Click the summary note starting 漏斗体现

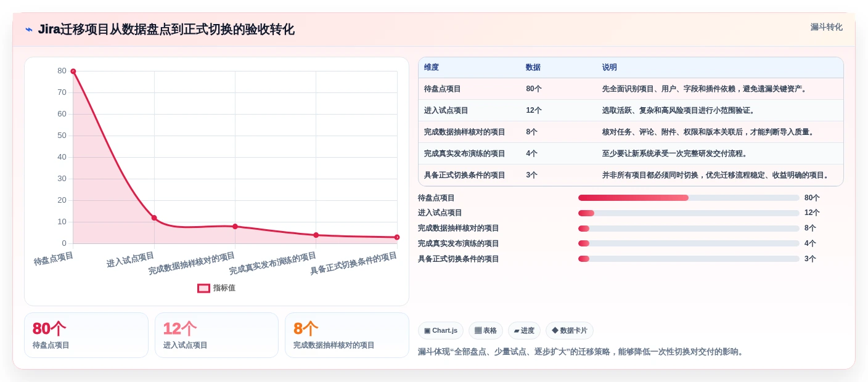click(582, 352)
